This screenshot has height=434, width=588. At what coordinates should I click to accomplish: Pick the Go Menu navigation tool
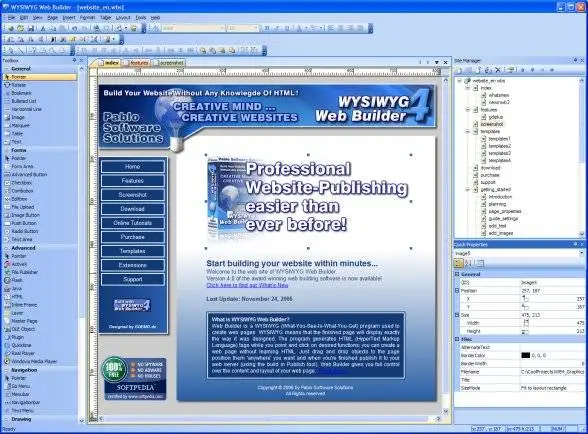(20, 386)
